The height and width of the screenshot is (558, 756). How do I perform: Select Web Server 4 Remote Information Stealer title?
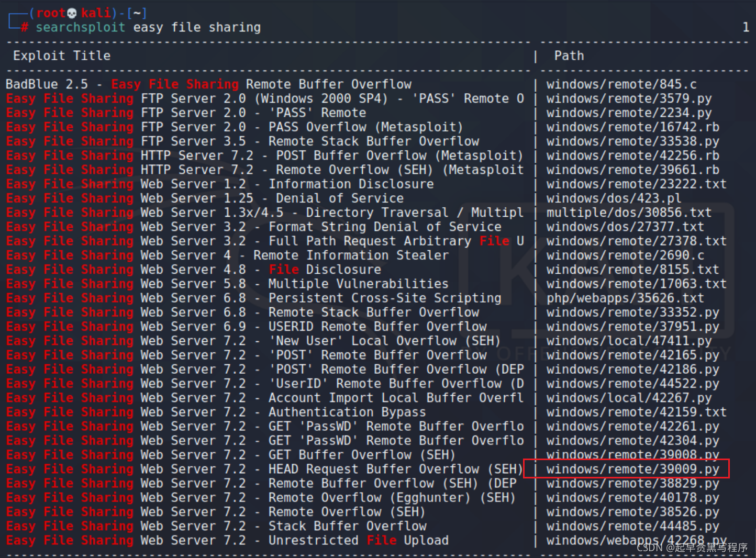(227, 255)
